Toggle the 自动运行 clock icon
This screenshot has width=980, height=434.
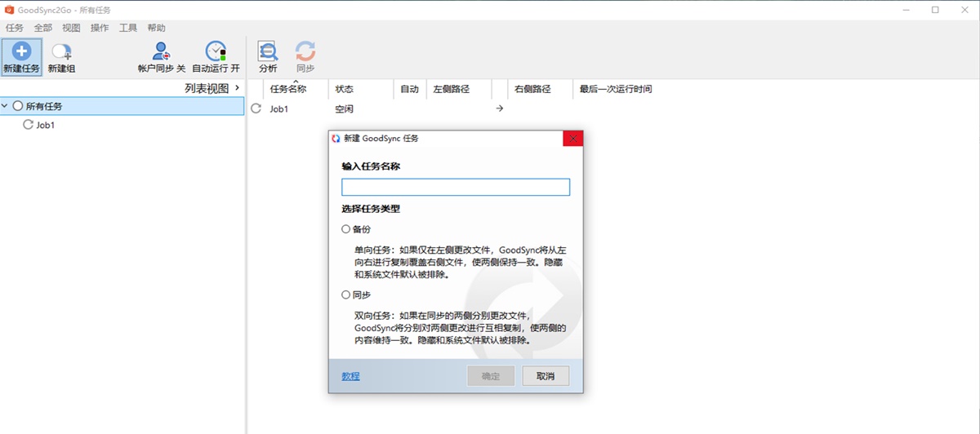pyautogui.click(x=216, y=51)
